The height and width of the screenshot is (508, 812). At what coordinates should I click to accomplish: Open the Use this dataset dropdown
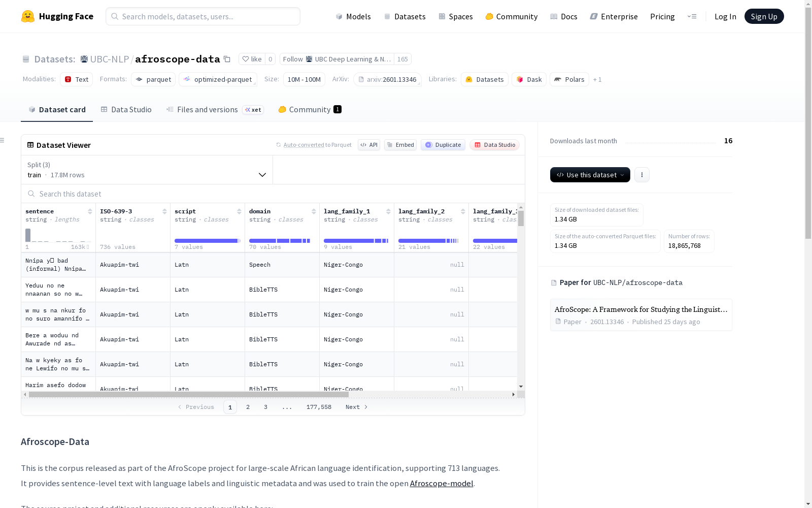(590, 175)
